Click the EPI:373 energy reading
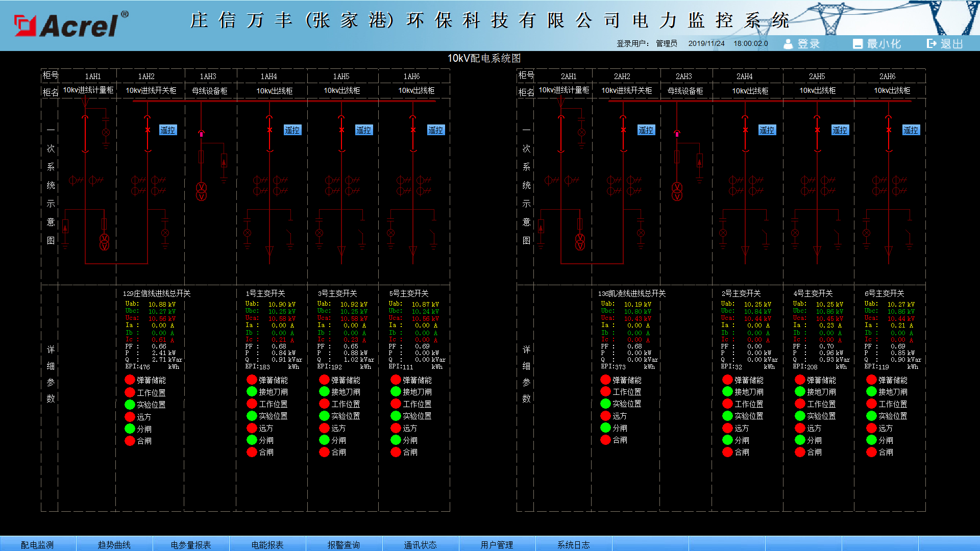This screenshot has width=980, height=551. point(613,367)
